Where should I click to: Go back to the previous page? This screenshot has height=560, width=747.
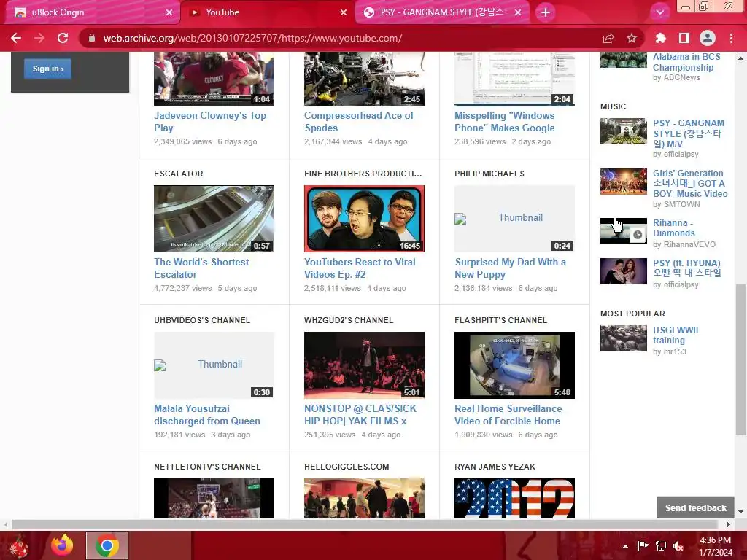16,38
